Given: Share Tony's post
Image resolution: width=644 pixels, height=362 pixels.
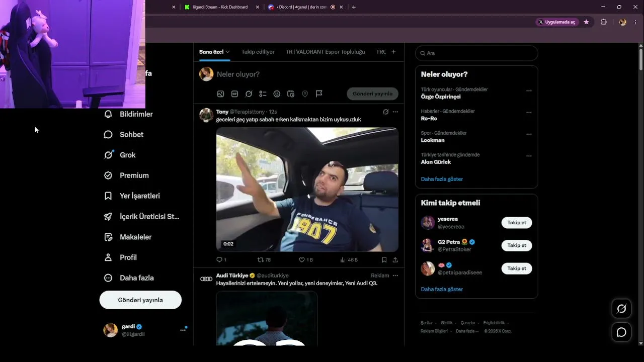Looking at the screenshot, I should 395,260.
